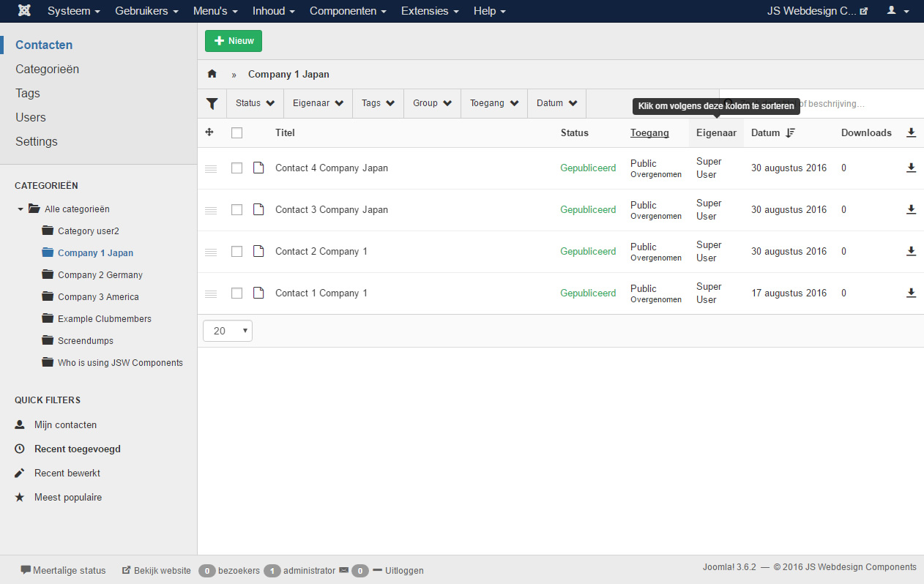Expand the Toegang filter dropdown
This screenshot has height=584, width=924.
(x=494, y=103)
